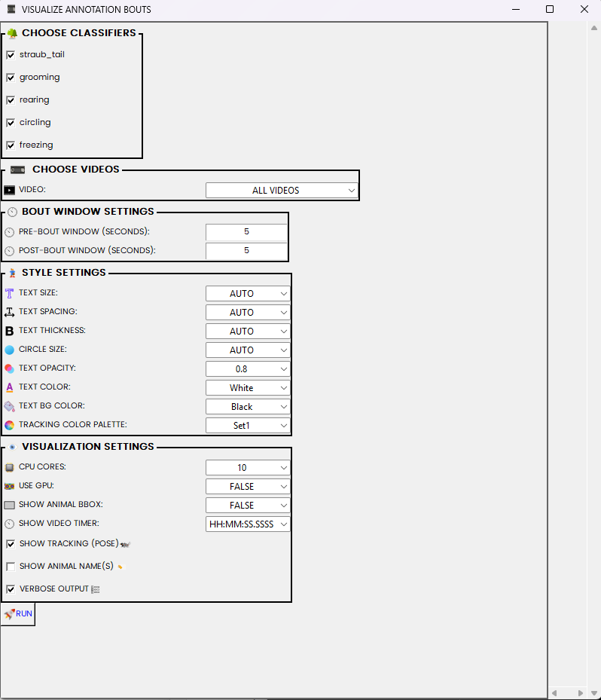Click the GPU icon beside USE GPU
This screenshot has height=700, width=601.
(x=9, y=486)
